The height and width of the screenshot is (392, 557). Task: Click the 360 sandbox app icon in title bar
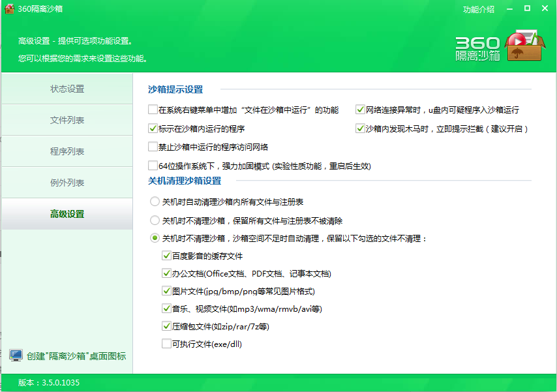8,9
